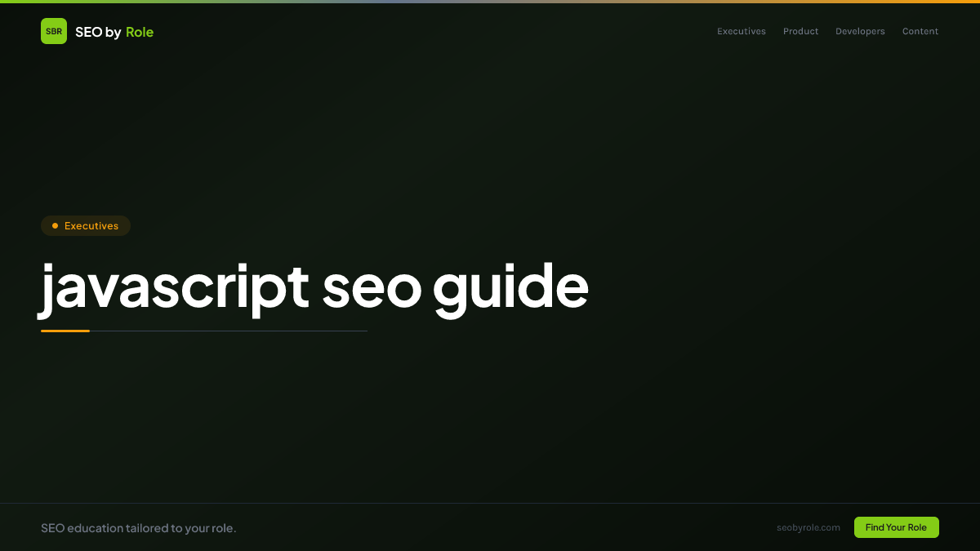Click the word guide in the headline
The width and height of the screenshot is (980, 551).
click(510, 287)
